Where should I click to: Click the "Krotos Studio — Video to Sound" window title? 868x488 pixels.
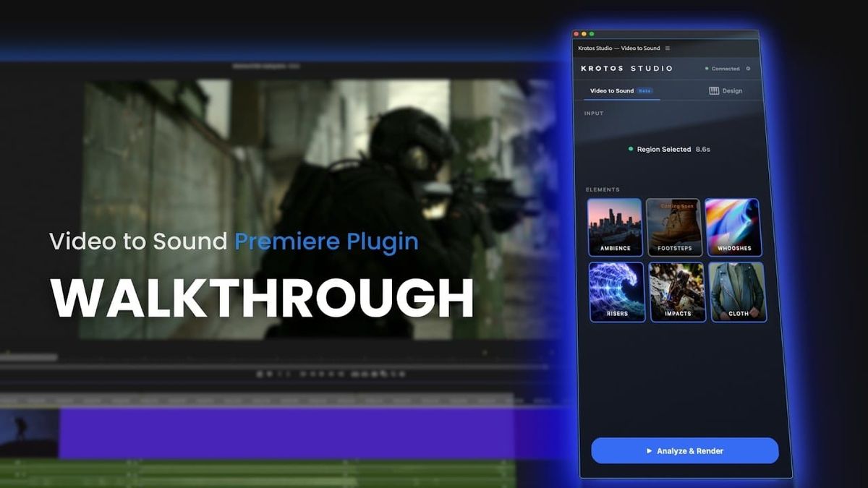click(x=619, y=48)
